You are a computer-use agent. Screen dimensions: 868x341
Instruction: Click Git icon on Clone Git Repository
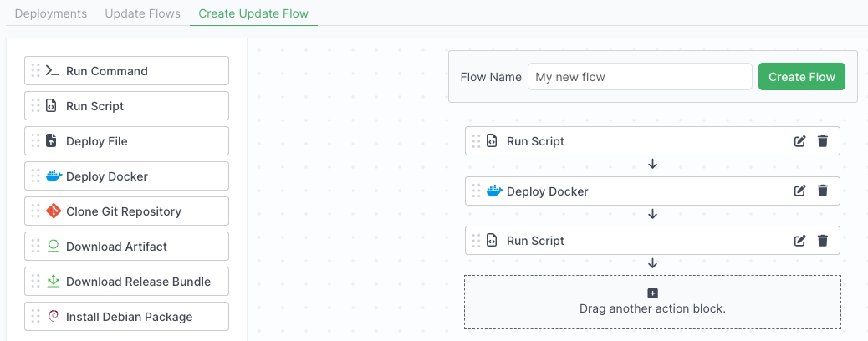54,211
